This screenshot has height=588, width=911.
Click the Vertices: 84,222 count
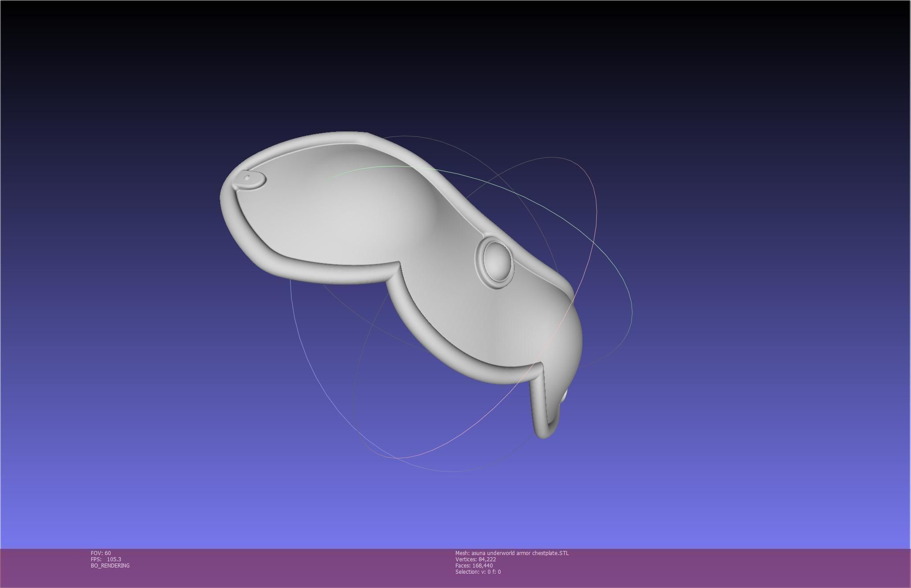tap(476, 559)
